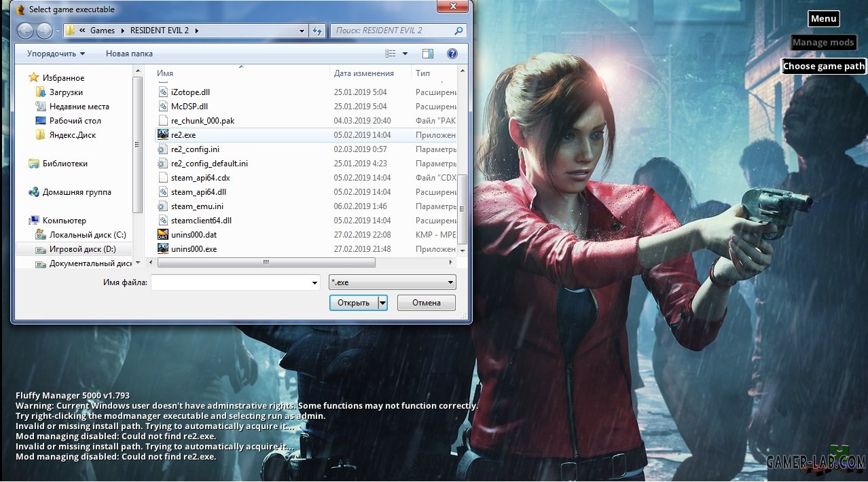The image size is (868, 482).
Task: Click the search magnifier icon
Action: coord(459,31)
